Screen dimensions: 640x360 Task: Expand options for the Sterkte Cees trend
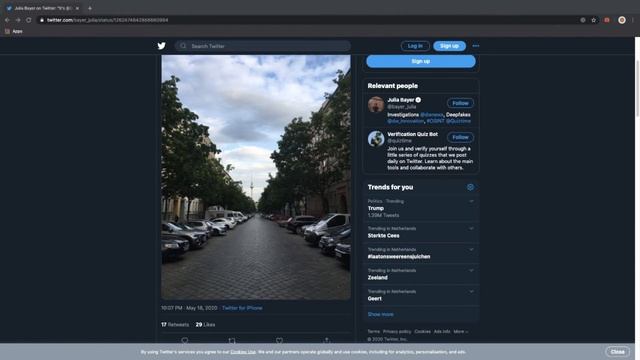471,229
